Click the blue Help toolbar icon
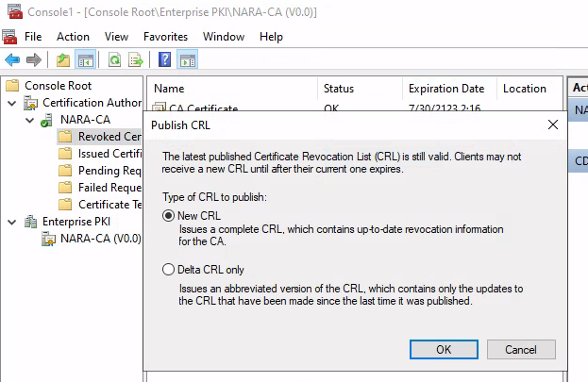 click(x=165, y=60)
